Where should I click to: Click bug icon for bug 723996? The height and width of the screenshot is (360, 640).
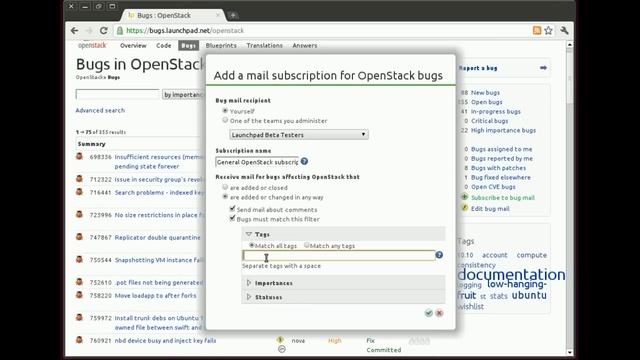pyautogui.click(x=80, y=214)
